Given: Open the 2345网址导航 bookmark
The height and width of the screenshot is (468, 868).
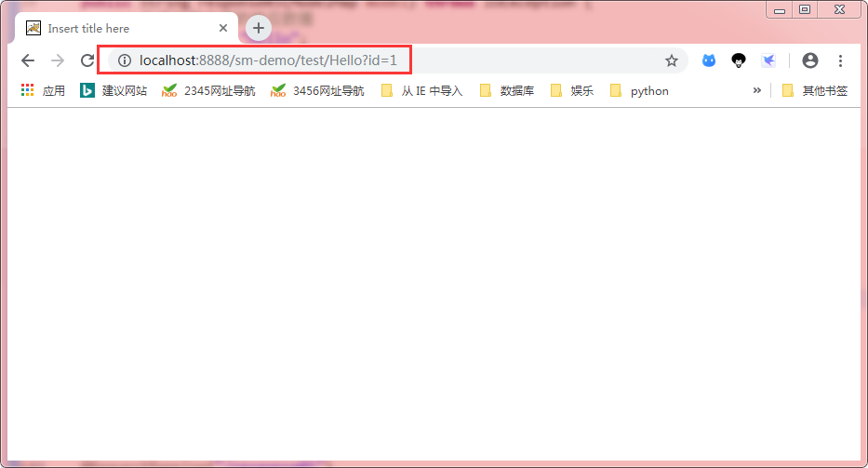Looking at the screenshot, I should point(208,91).
